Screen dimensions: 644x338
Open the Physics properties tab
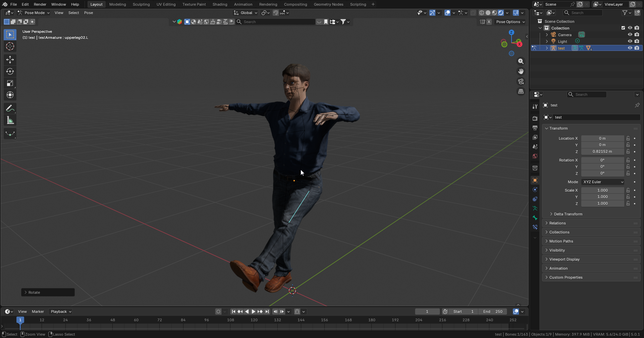535,190
